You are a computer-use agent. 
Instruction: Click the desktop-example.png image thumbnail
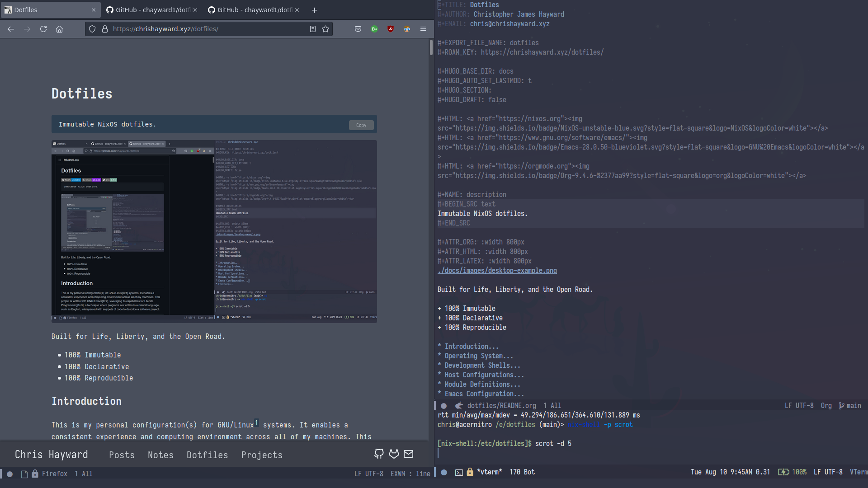coord(214,230)
